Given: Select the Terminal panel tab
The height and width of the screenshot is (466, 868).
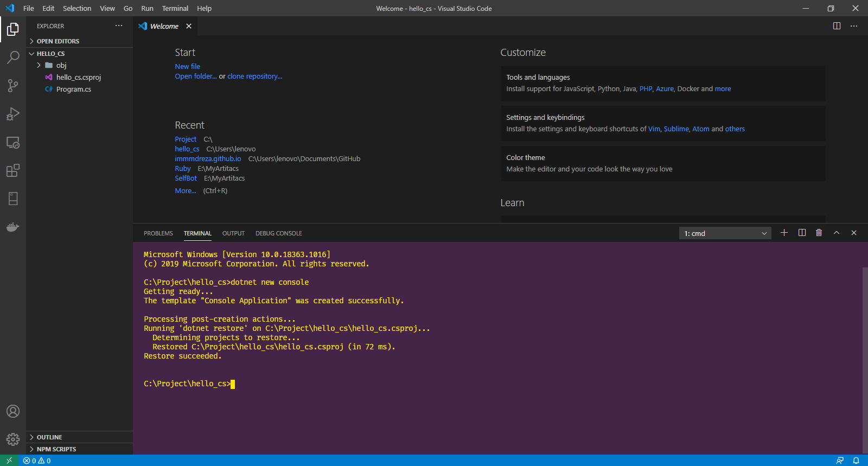Looking at the screenshot, I should tap(197, 233).
